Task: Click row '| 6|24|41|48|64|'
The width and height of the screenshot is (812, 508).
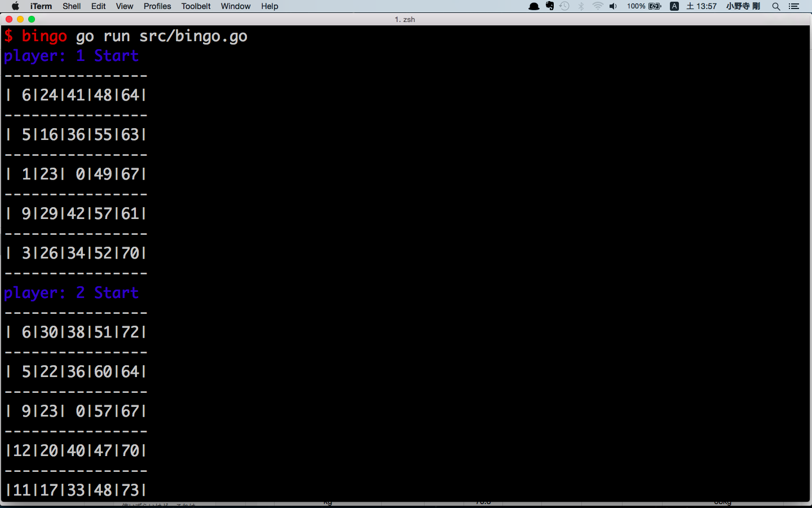Action: (76, 95)
